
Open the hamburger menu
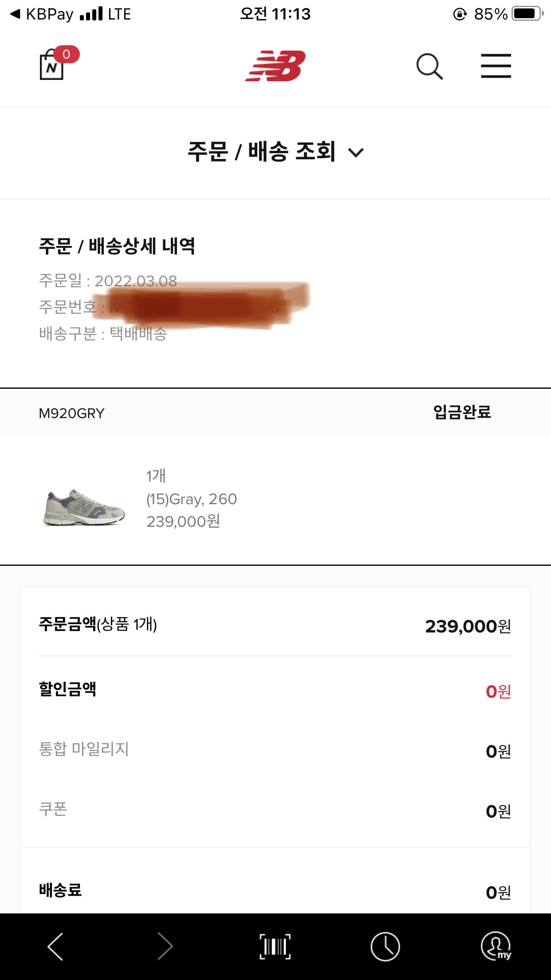tap(496, 66)
